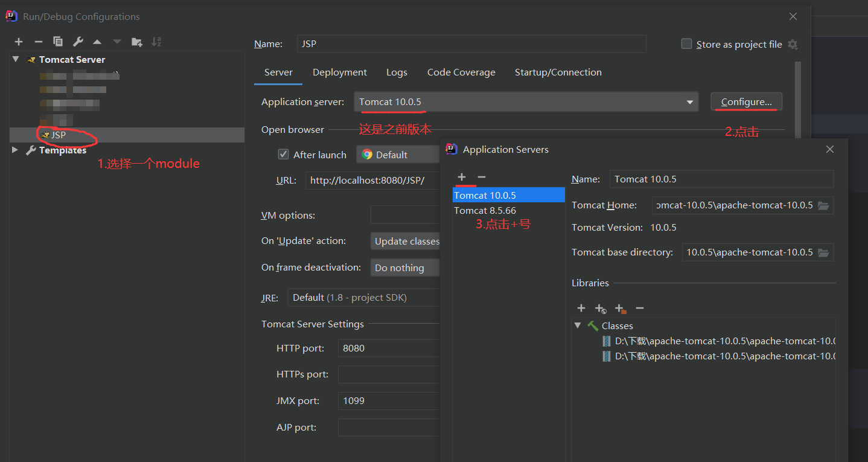This screenshot has width=868, height=462.
Task: Create a new folder for configurations
Action: pyautogui.click(x=136, y=42)
